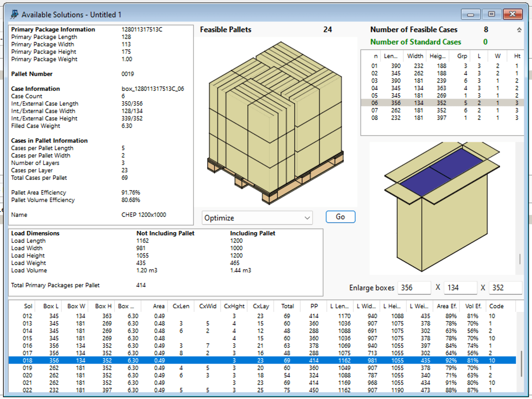Click the Enlarge boxes width field showing 134

pos(460,288)
